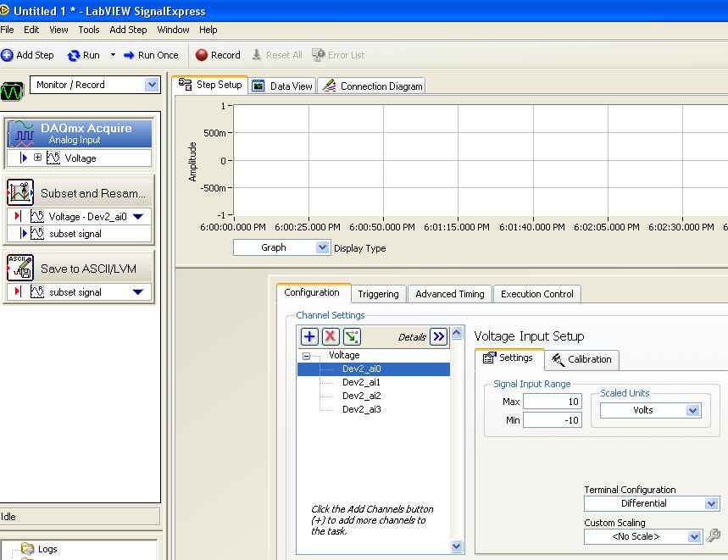728x560 pixels.
Task: Click the red X Remove Channel button
Action: [x=331, y=336]
